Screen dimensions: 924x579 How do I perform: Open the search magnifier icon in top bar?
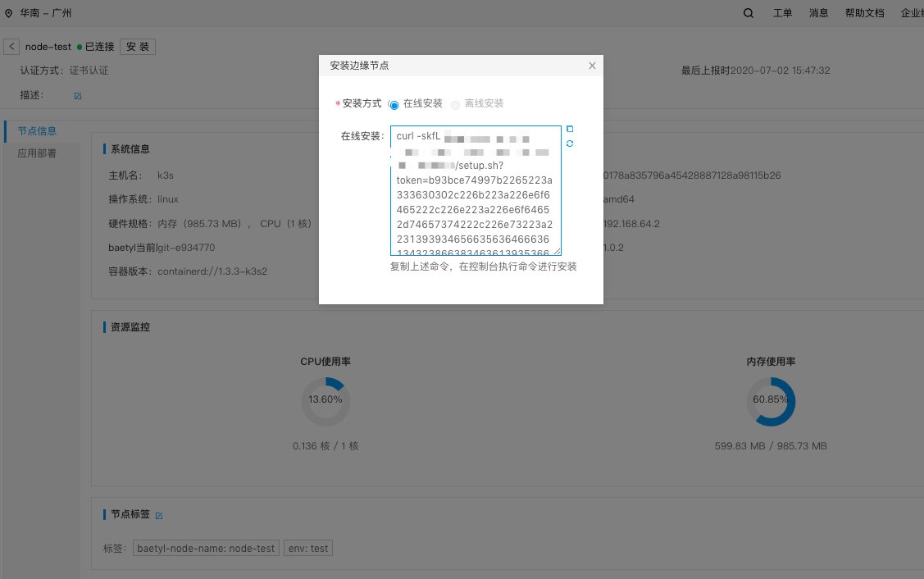point(749,13)
